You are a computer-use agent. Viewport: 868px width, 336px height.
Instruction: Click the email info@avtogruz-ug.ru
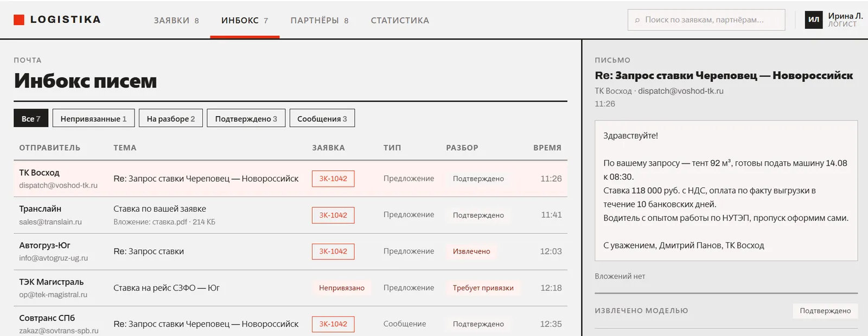point(53,258)
